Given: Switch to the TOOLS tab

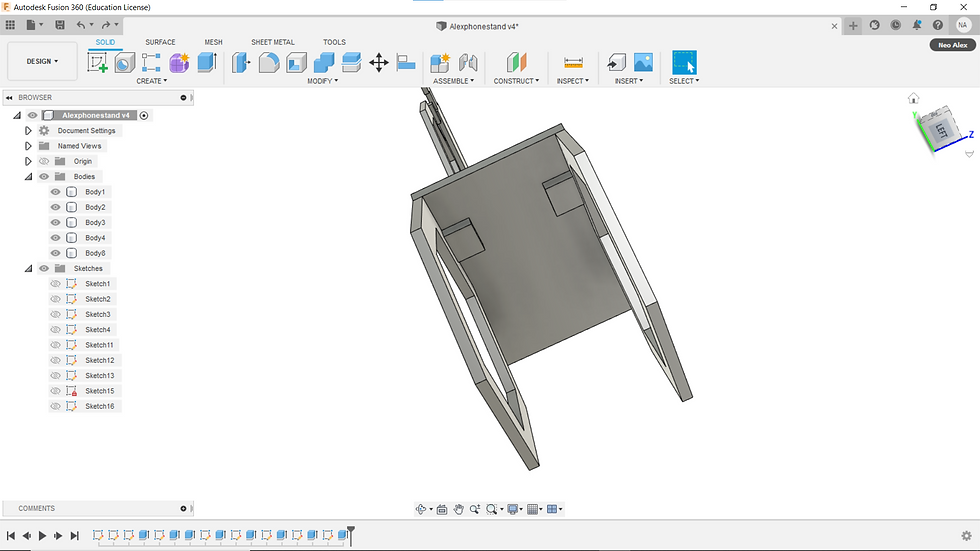Looking at the screenshot, I should point(334,42).
